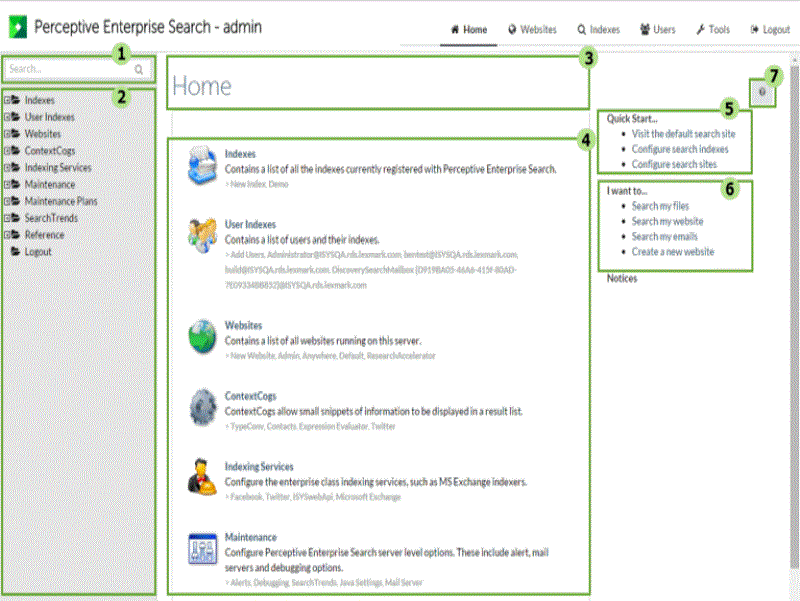Open the Maintenance heading link in main list
This screenshot has width=800, height=601.
click(251, 537)
